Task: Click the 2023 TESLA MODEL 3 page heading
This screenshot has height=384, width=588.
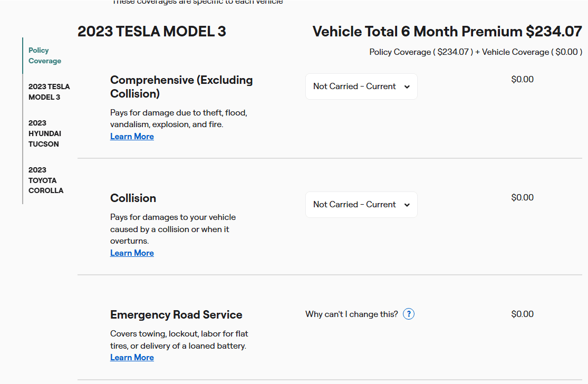Action: click(x=152, y=32)
